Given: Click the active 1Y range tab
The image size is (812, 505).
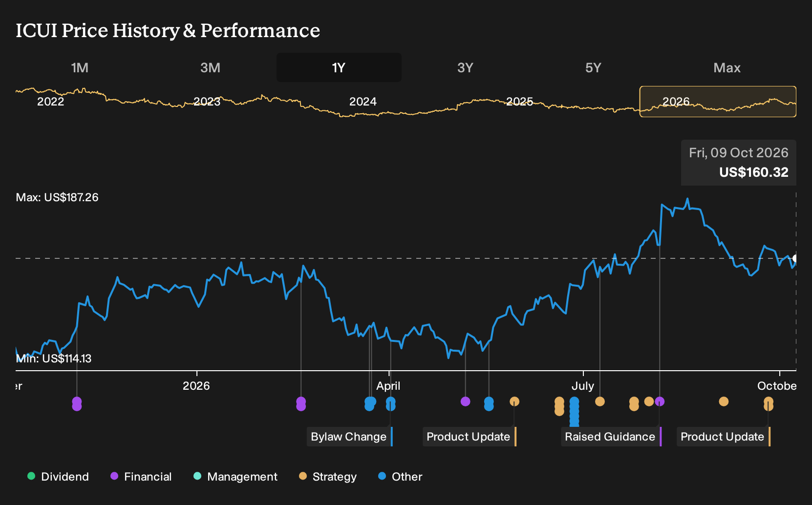Looking at the screenshot, I should pos(339,67).
